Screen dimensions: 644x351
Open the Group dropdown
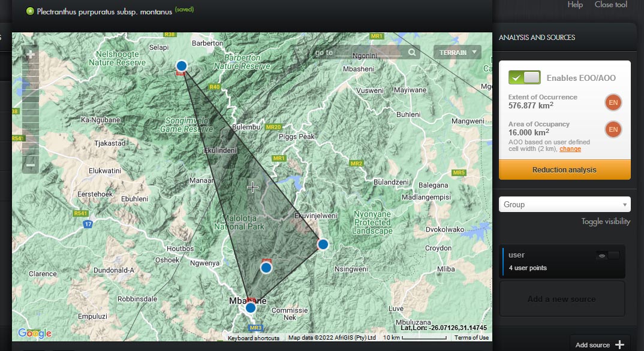click(564, 204)
